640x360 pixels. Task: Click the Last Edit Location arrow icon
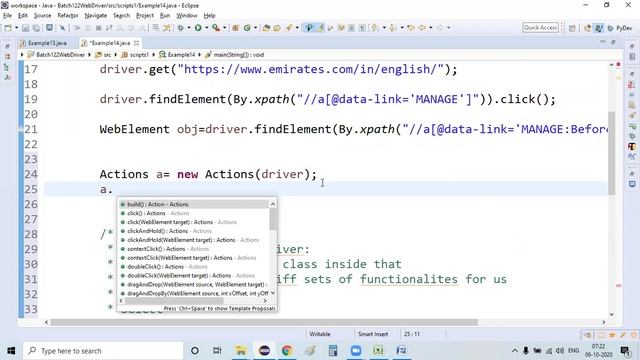pos(411,28)
